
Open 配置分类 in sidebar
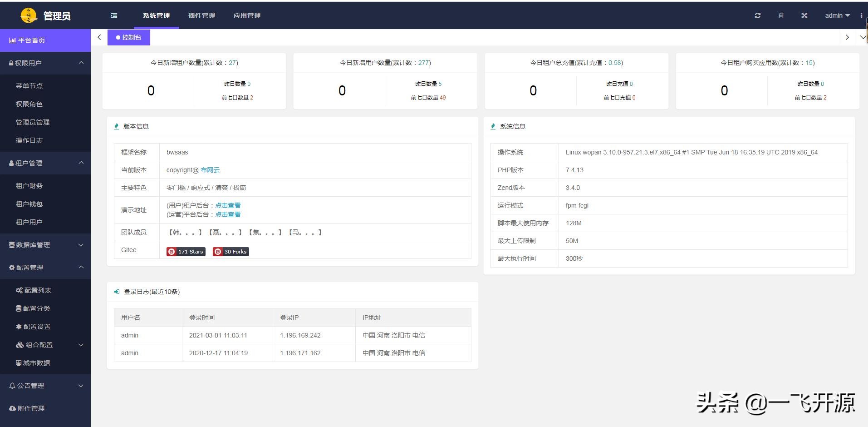33,308
